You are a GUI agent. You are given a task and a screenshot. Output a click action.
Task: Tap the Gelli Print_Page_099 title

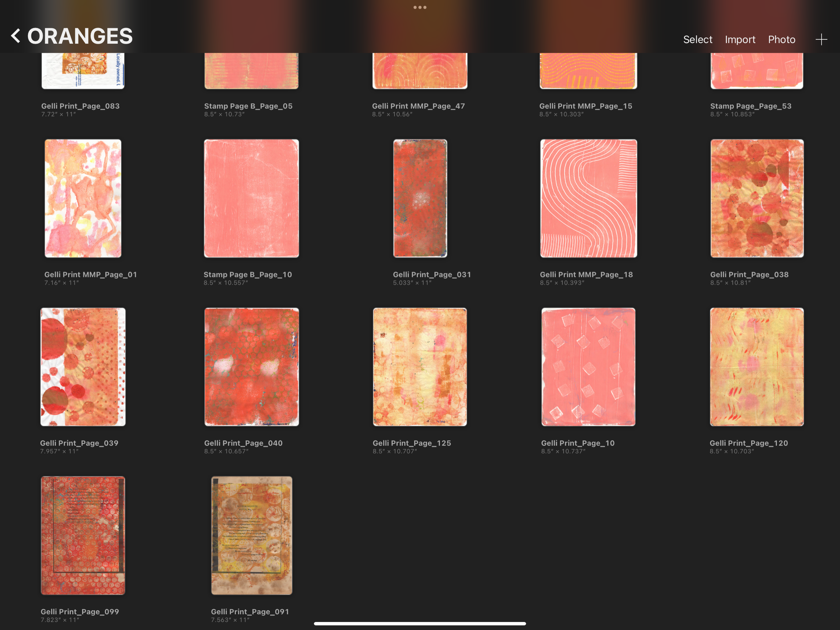(80, 612)
